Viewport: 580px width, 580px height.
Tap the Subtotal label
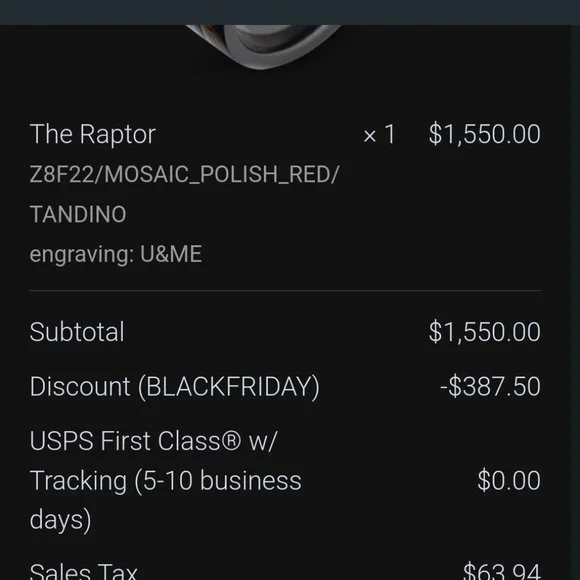click(77, 332)
